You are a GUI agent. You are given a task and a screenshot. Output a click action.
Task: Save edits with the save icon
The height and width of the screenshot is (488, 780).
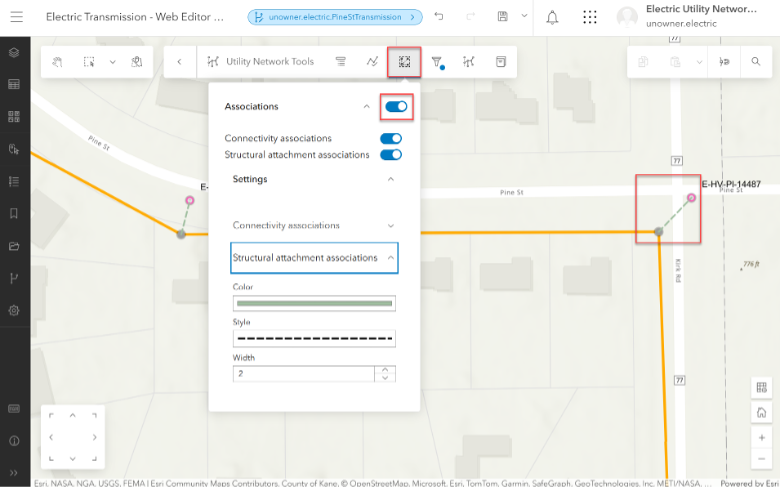(x=502, y=16)
